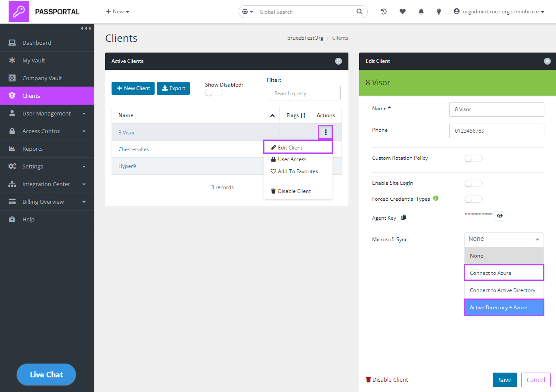556x392 pixels.
Task: Click Forced Credential Types info icon
Action: click(436, 199)
